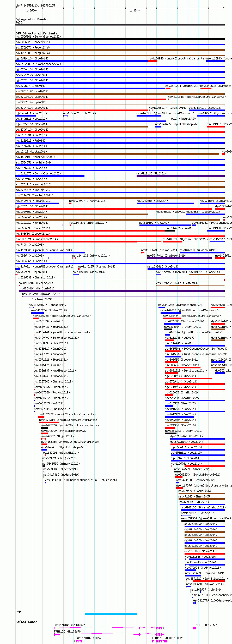Image resolution: width=232 pixels, height=644 pixels.
Task: Open gene FAM115C|NM_173678 label
Action: (x=67, y=631)
